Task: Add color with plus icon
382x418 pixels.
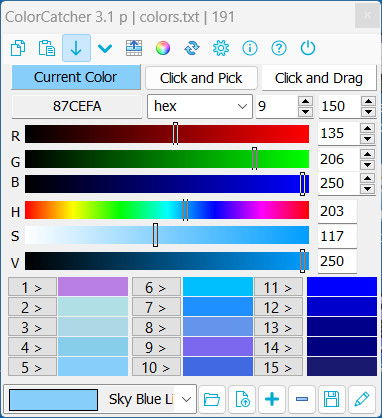Action: (272, 399)
